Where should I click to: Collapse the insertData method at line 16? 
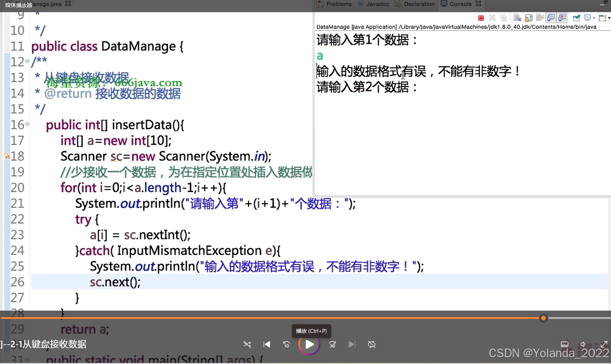(27, 124)
